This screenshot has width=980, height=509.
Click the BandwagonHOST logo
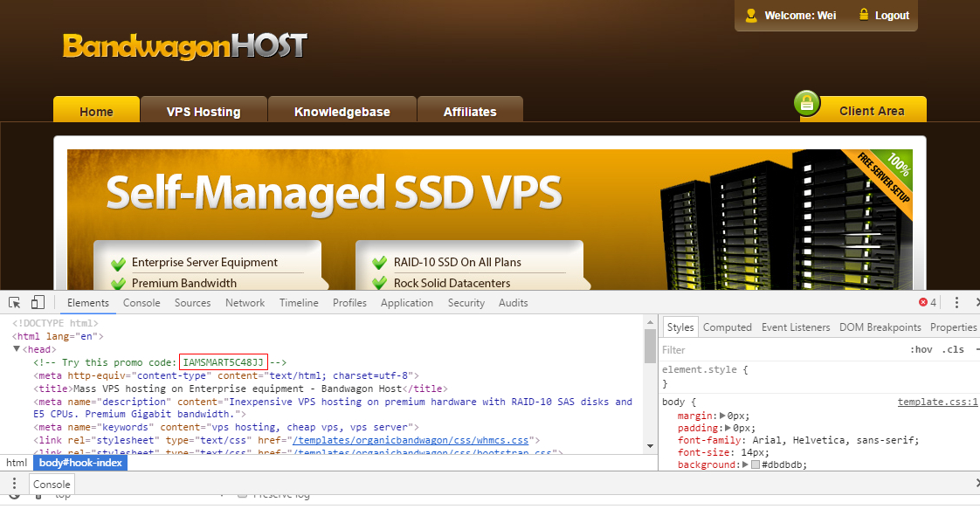point(185,46)
